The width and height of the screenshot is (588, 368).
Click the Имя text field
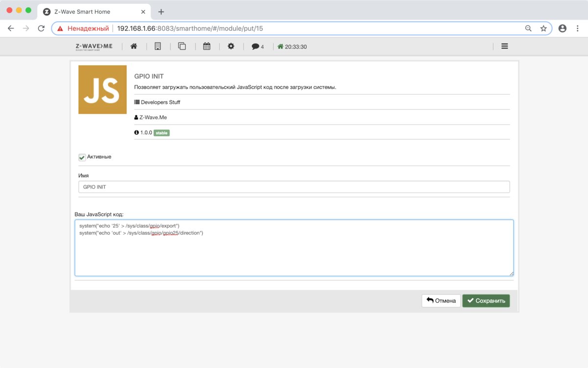coord(294,187)
